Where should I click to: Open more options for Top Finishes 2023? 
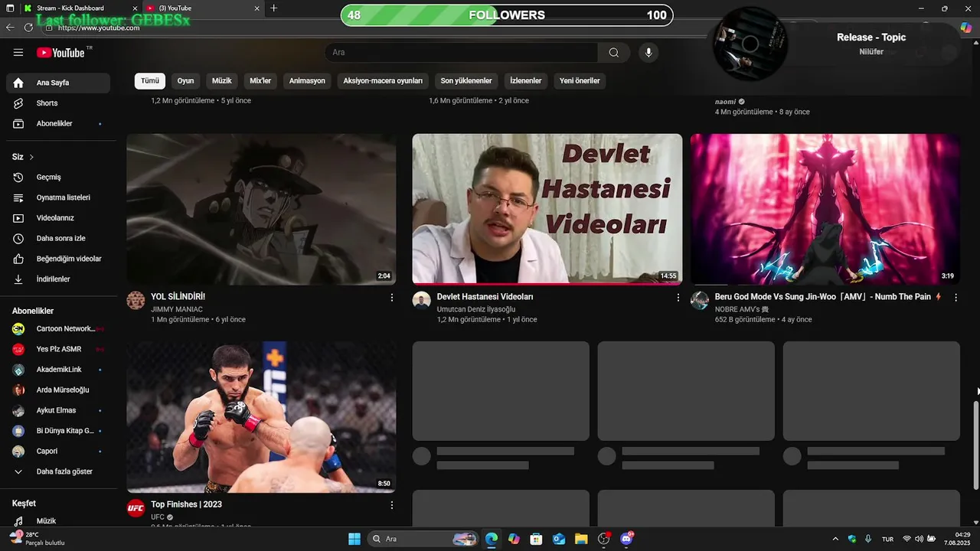pos(392,506)
